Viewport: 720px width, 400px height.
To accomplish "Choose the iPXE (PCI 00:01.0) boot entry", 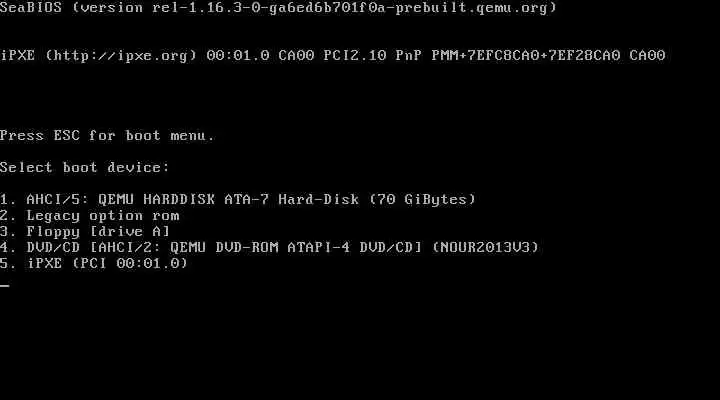I will 94,263.
